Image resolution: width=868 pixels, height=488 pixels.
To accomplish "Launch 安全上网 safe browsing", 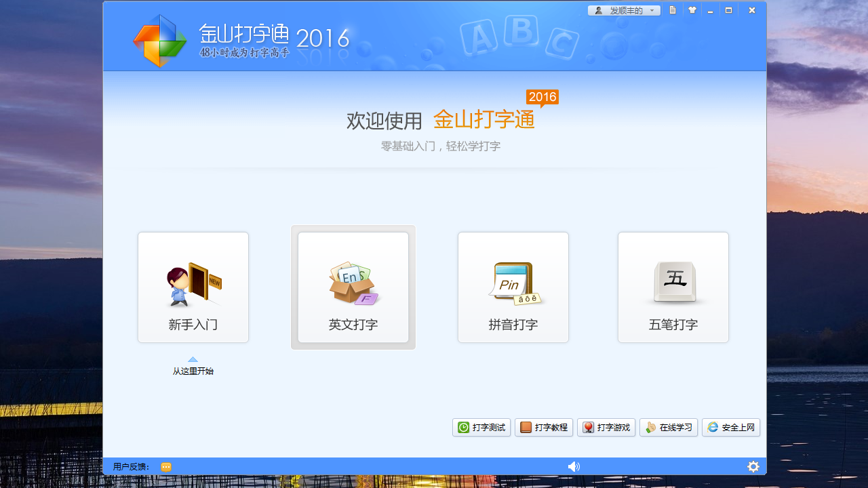I will click(x=731, y=427).
